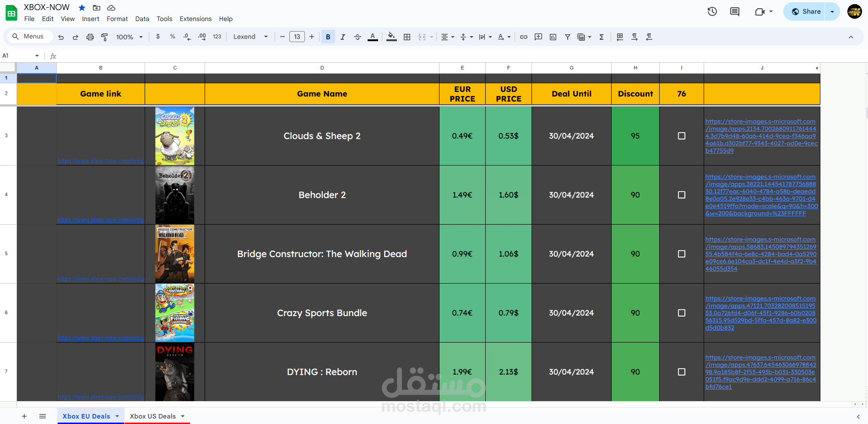Open Crazy Sports Bundle store image link

point(761,313)
